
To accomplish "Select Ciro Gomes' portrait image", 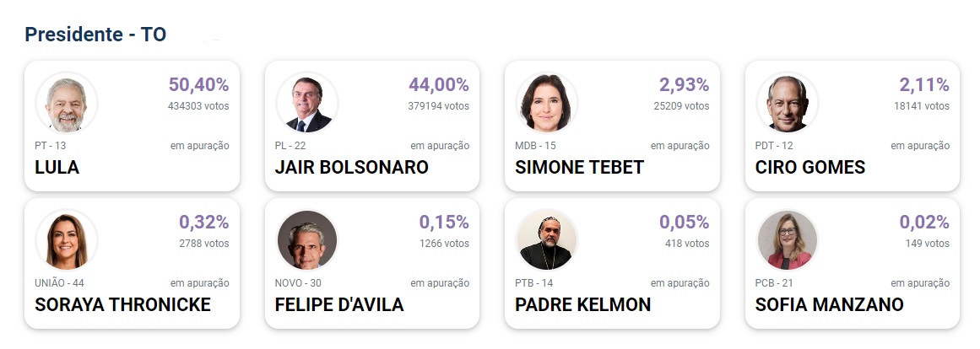I will click(x=787, y=103).
